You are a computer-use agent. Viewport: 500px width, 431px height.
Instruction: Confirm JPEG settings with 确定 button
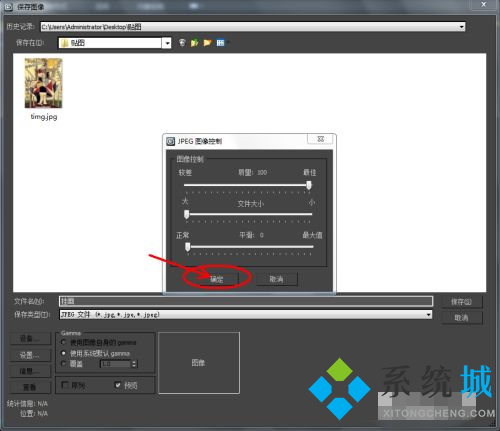coord(217,279)
